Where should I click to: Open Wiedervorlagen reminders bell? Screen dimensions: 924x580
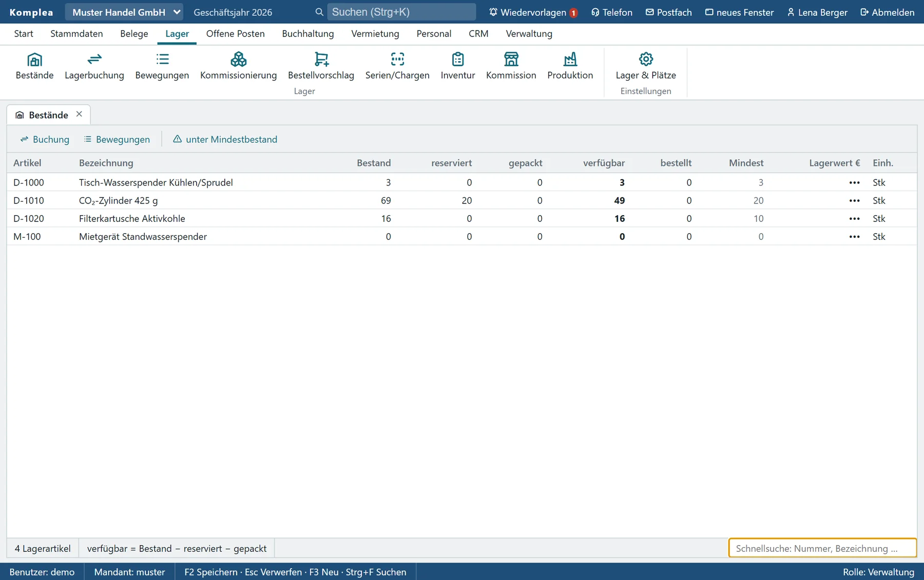coord(533,12)
